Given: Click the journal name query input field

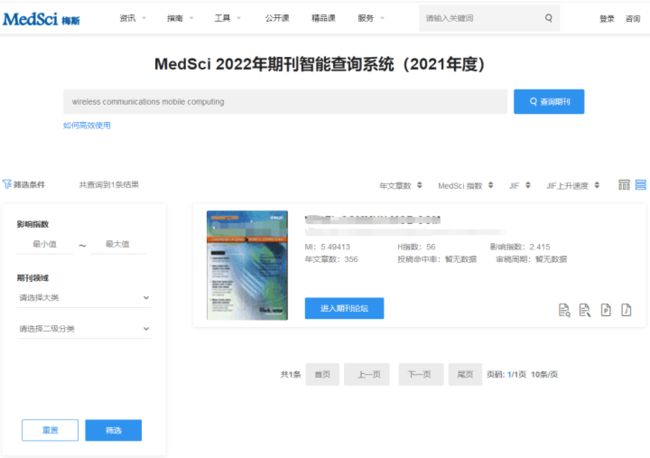Looking at the screenshot, I should (x=285, y=102).
